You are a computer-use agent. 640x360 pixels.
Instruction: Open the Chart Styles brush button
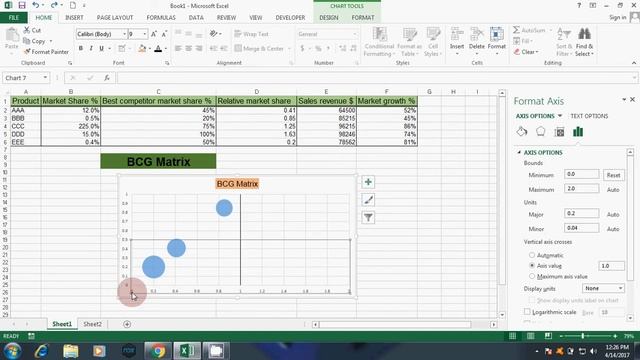[368, 200]
